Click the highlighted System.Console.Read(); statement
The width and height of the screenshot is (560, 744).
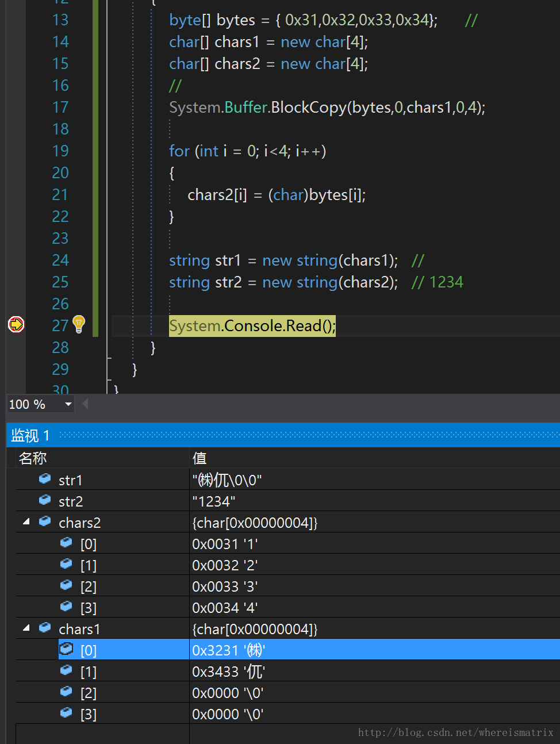click(x=252, y=326)
